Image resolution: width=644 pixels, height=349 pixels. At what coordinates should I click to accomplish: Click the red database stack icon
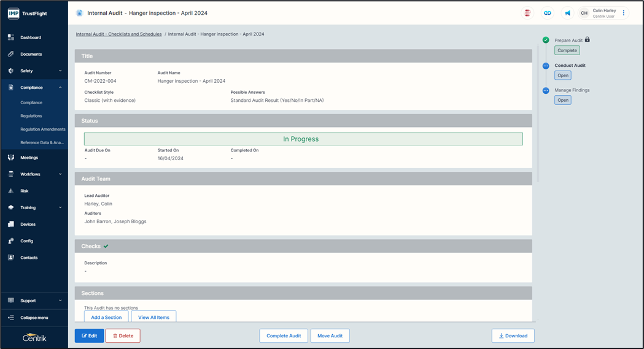[527, 13]
